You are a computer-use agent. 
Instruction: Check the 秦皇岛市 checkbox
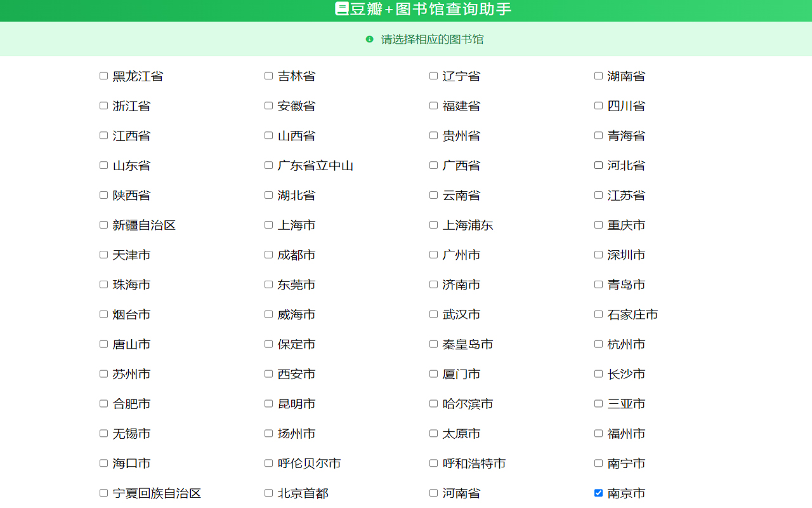coord(433,344)
